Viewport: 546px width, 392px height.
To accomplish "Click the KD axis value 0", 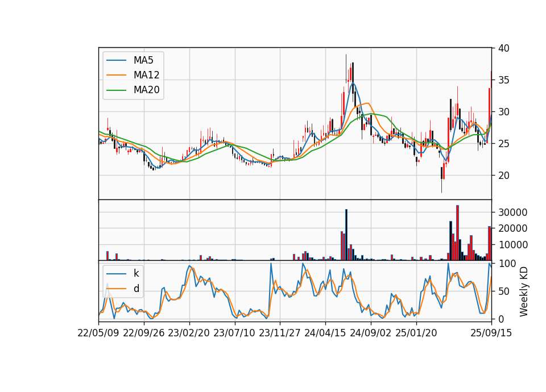I will [x=501, y=319].
